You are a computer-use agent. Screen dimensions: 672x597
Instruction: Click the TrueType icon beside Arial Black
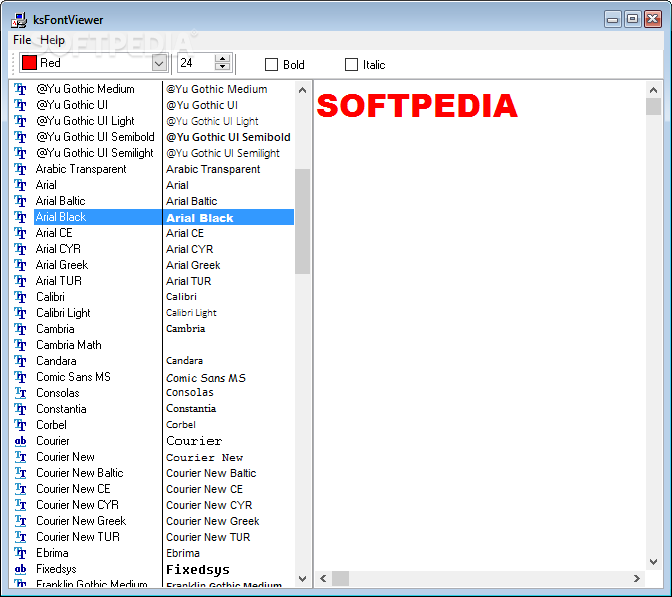[20, 217]
